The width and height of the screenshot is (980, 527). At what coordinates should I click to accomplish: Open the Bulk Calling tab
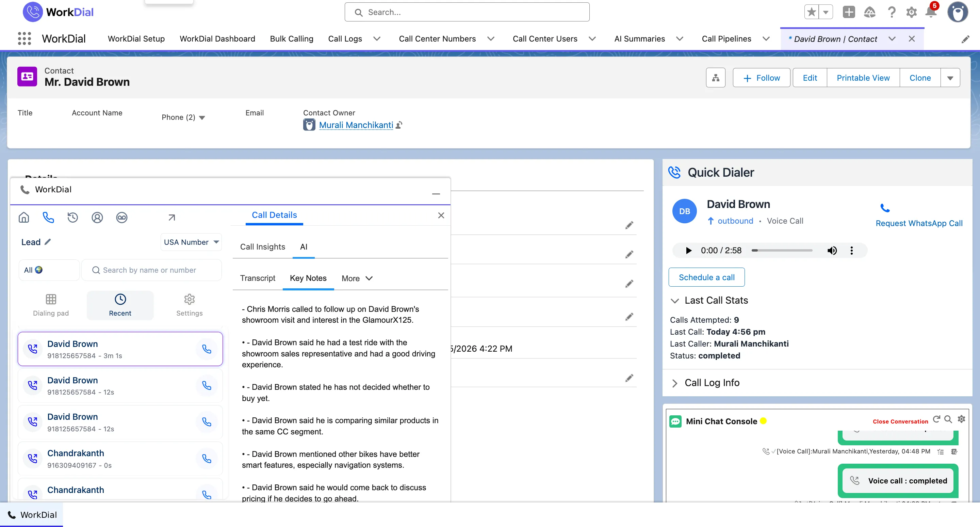pos(291,39)
